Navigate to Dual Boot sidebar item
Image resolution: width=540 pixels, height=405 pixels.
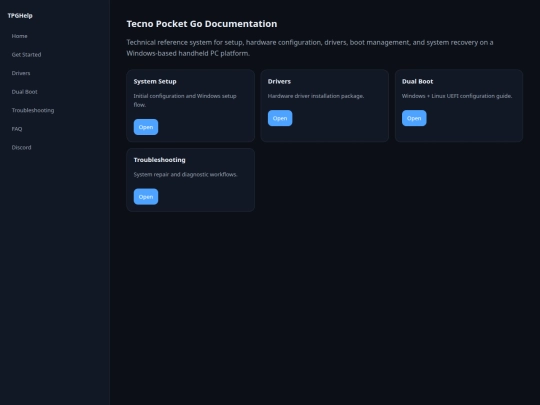pyautogui.click(x=24, y=92)
